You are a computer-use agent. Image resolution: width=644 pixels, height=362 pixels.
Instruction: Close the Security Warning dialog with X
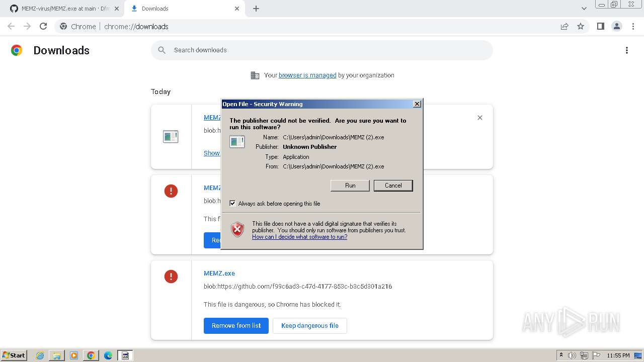click(417, 104)
